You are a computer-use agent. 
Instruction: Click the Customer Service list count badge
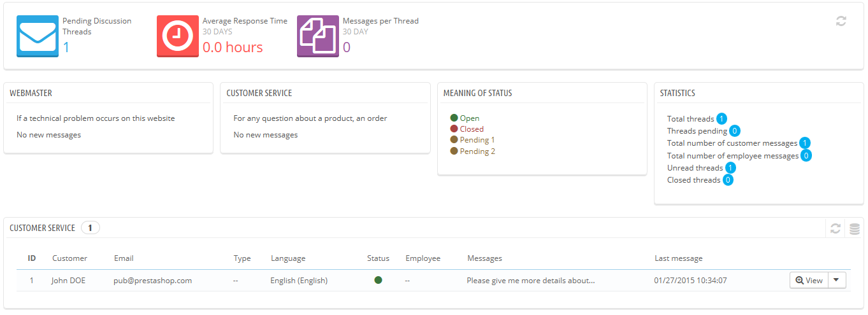90,228
